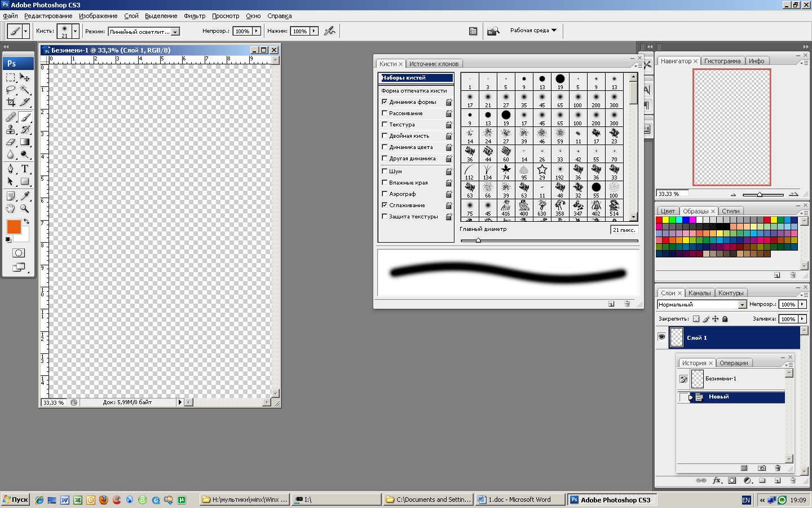Toggle Quick Mask mode button
This screenshot has height=508, width=812.
19,253
